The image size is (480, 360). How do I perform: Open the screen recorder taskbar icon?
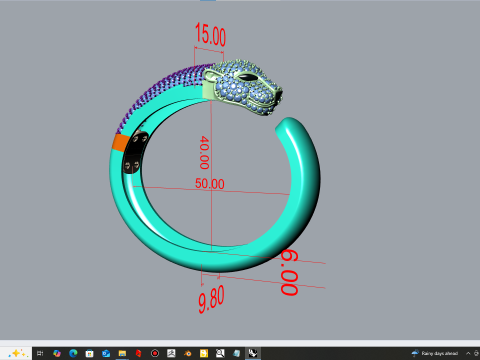click(x=155, y=353)
